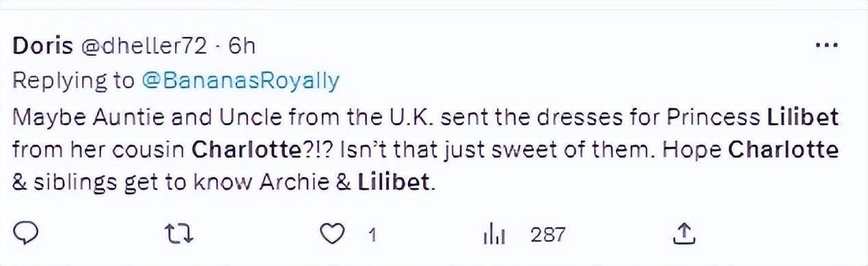
Task: Go to the @BananasRoyally profile mention
Action: click(240, 81)
